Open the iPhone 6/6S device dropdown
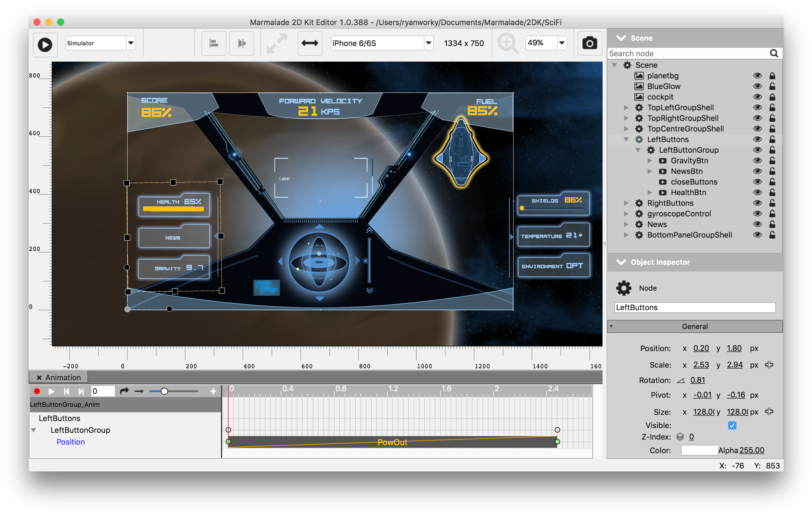 (428, 43)
